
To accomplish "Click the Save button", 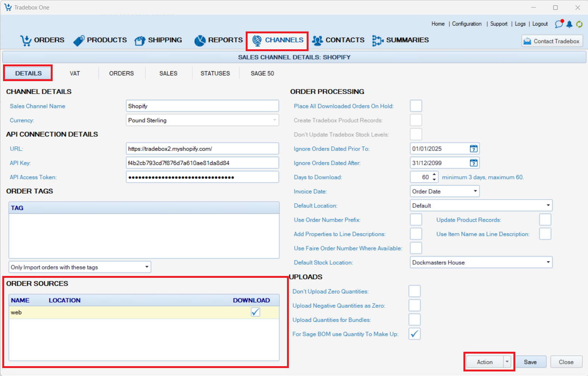I will [x=530, y=362].
